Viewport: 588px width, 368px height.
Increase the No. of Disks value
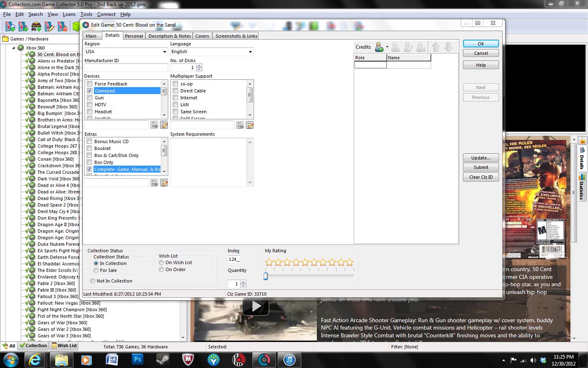click(x=199, y=66)
